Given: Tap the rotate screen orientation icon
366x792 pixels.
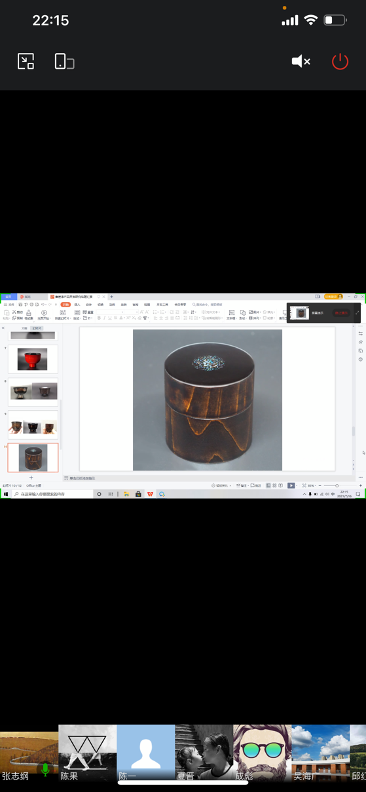Looking at the screenshot, I should pos(64,61).
